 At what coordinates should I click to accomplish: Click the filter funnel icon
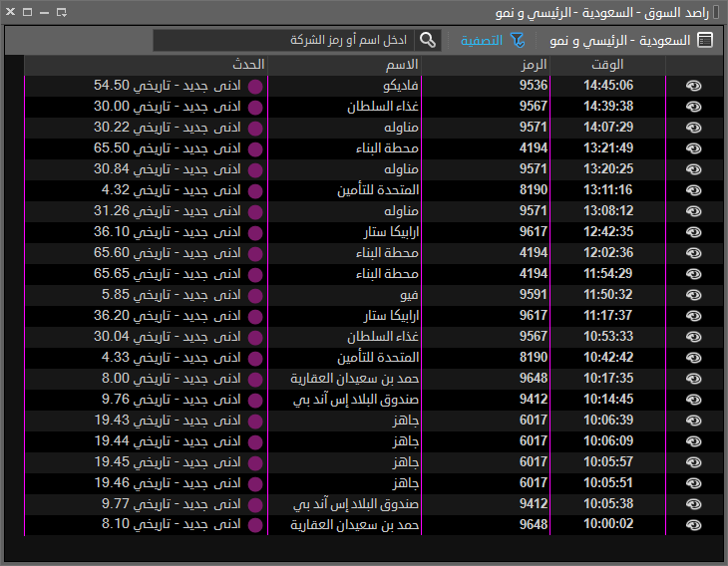[518, 40]
